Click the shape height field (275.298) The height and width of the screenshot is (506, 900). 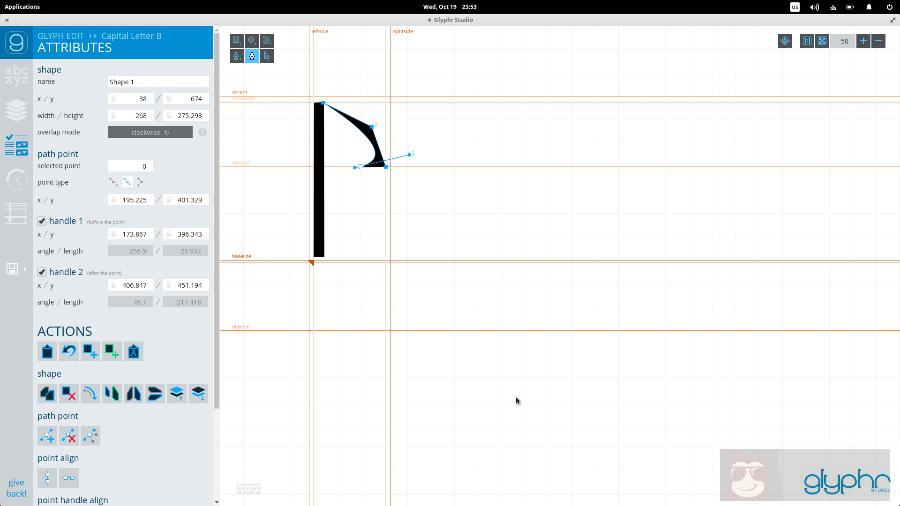(186, 115)
